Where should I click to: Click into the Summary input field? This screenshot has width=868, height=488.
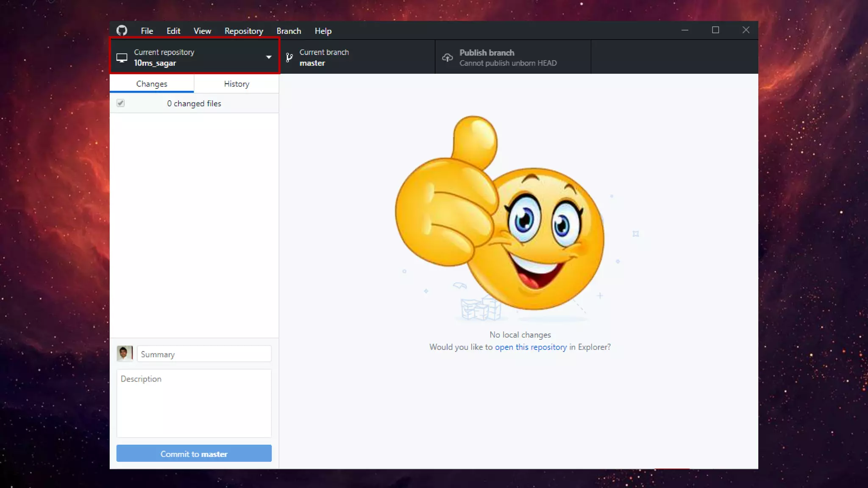[x=204, y=354]
